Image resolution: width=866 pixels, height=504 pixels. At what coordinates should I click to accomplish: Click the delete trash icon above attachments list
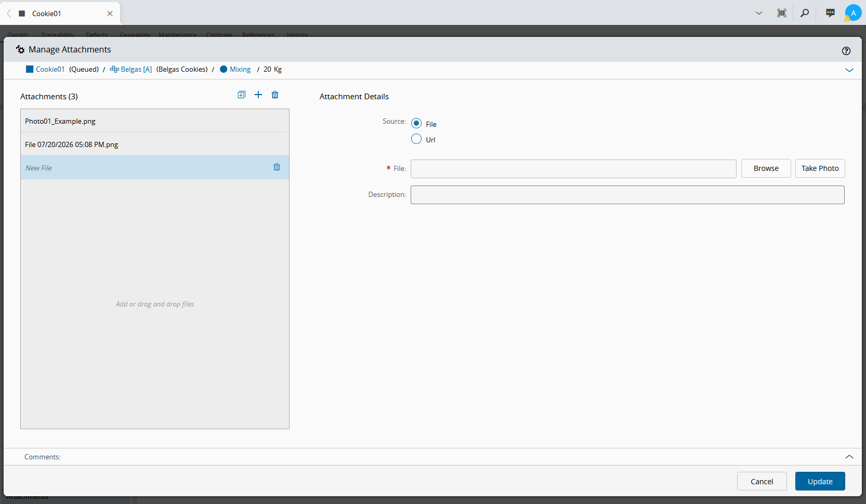tap(275, 95)
